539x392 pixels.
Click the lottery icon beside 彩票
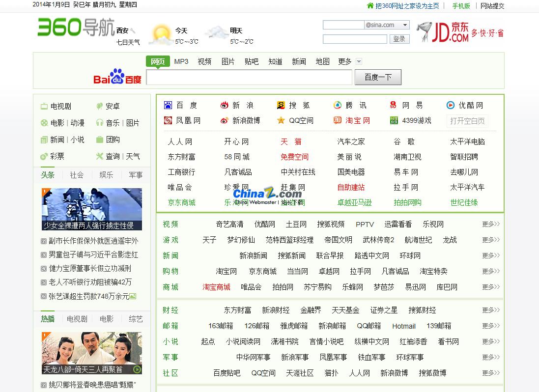tap(44, 157)
